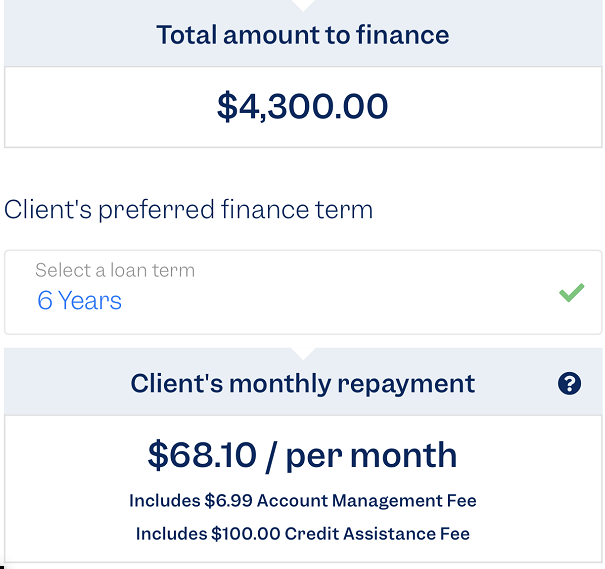
Task: Click the white pointer arrow above Total amount header
Action: pyautogui.click(x=303, y=5)
